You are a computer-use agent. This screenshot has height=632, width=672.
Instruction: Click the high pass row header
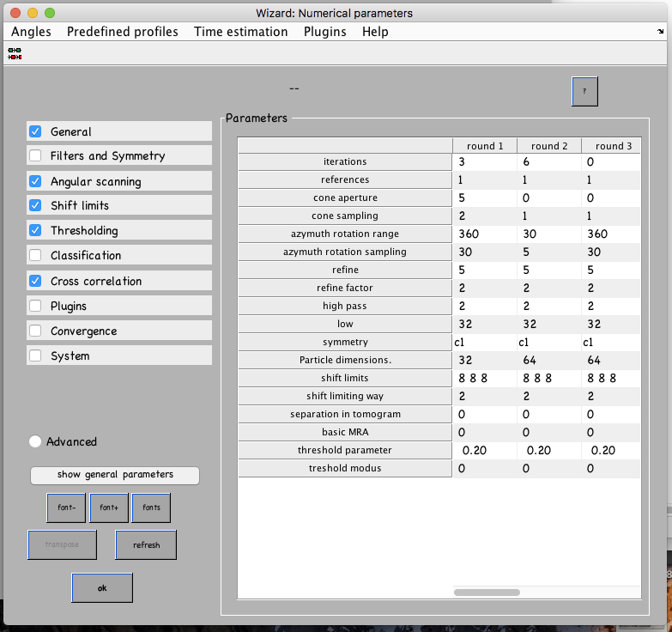tap(345, 306)
